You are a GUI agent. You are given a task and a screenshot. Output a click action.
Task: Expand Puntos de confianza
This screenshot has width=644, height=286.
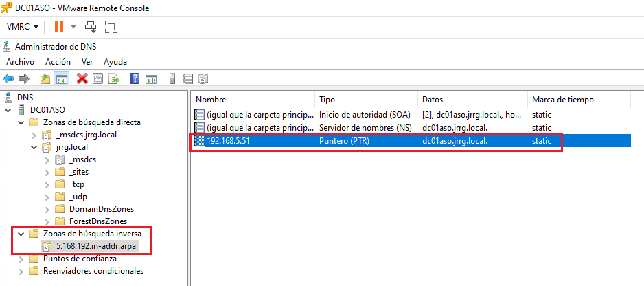(21, 258)
